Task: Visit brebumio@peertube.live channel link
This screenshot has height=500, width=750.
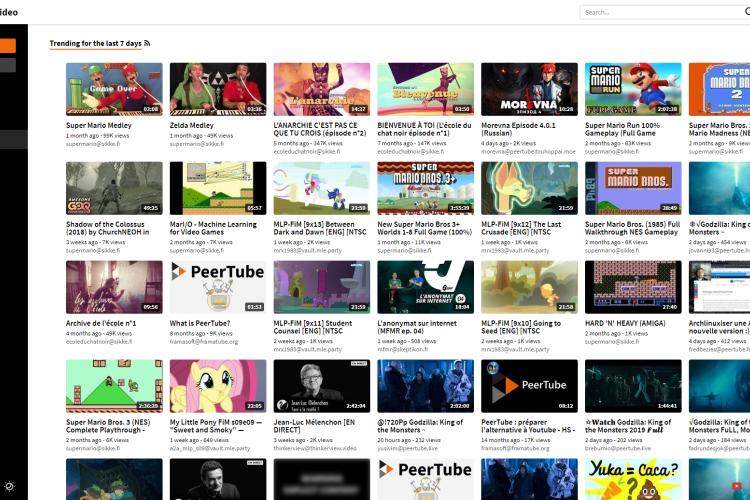Action: pyautogui.click(x=618, y=449)
